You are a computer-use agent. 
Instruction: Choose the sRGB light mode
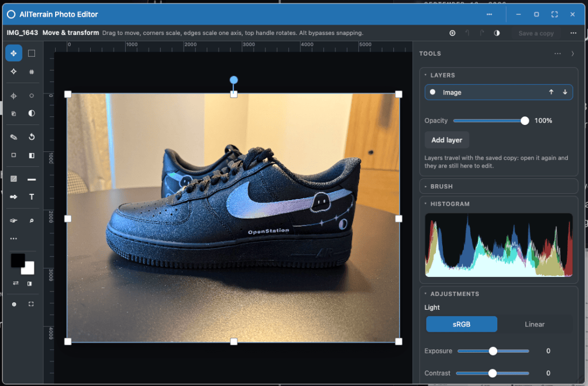tap(462, 324)
